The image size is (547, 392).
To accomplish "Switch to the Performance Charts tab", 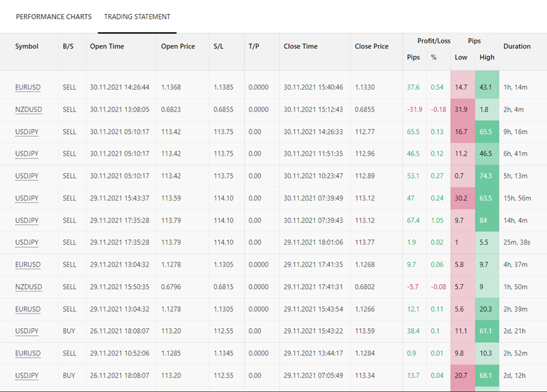I will [53, 17].
